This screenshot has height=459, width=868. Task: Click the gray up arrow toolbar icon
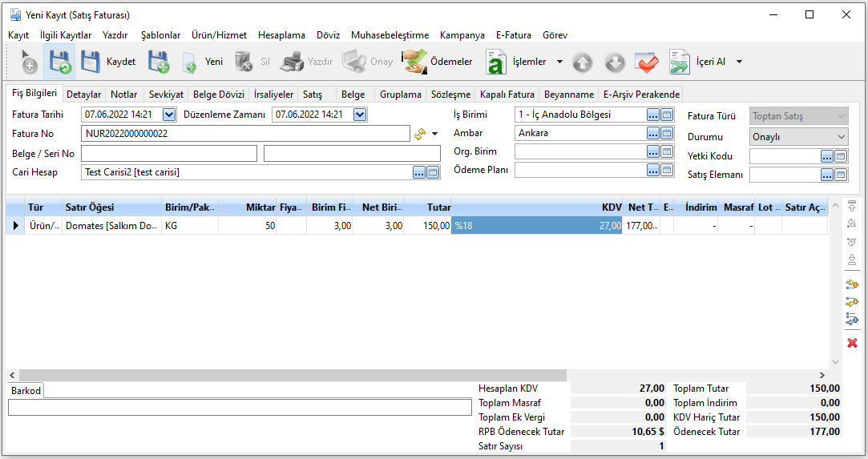click(x=583, y=63)
